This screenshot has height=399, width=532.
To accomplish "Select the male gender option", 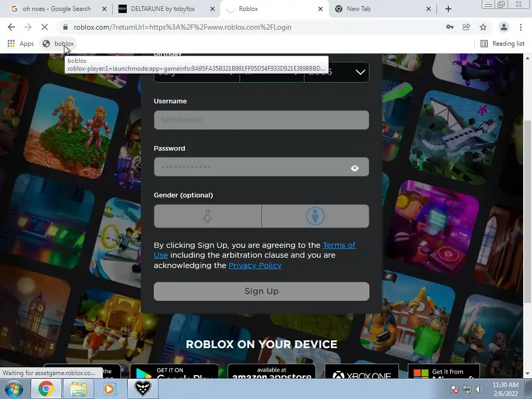I will [x=315, y=216].
